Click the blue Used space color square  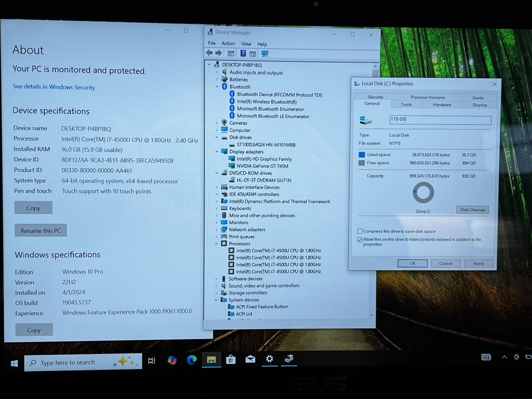(x=361, y=155)
